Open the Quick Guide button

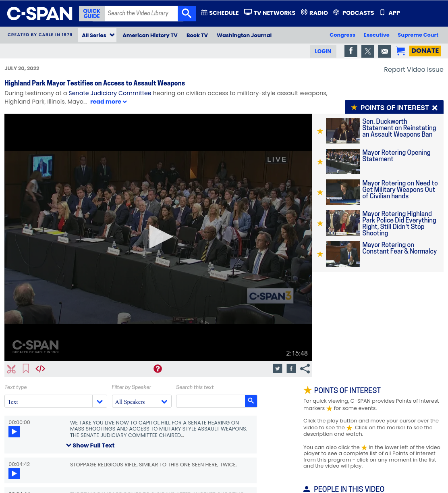[x=92, y=14]
